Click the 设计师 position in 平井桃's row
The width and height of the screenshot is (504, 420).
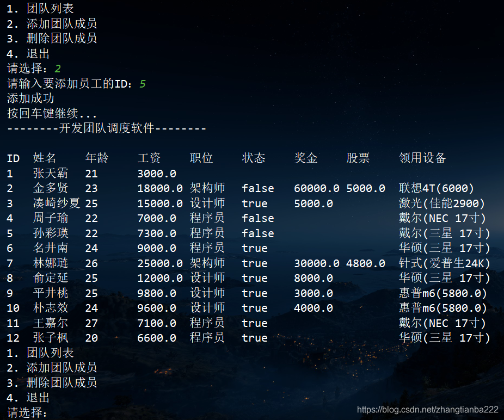207,293
